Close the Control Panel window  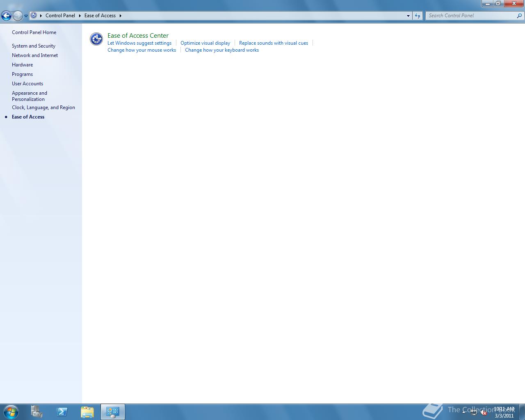[x=514, y=3]
